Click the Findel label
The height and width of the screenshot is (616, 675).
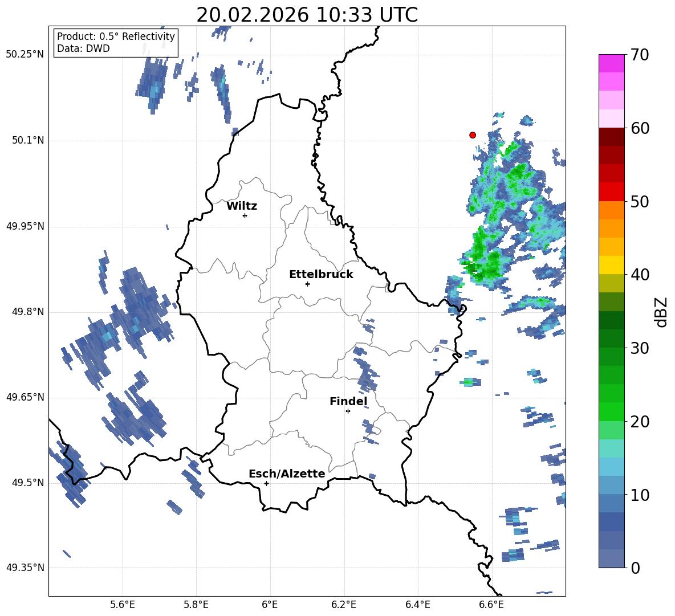pos(348,401)
